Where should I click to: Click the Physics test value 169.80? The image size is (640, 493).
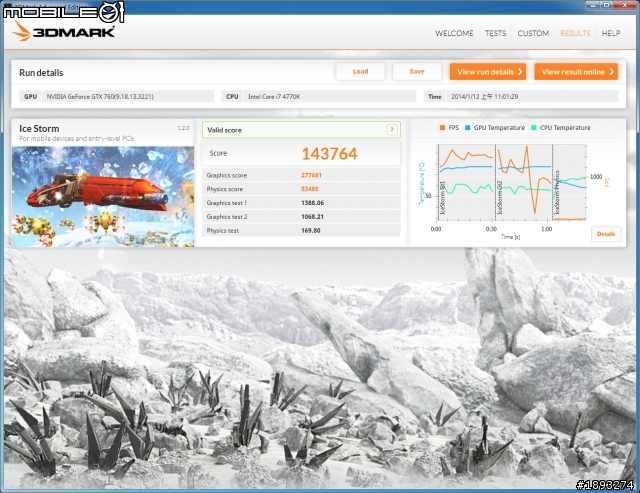click(311, 231)
